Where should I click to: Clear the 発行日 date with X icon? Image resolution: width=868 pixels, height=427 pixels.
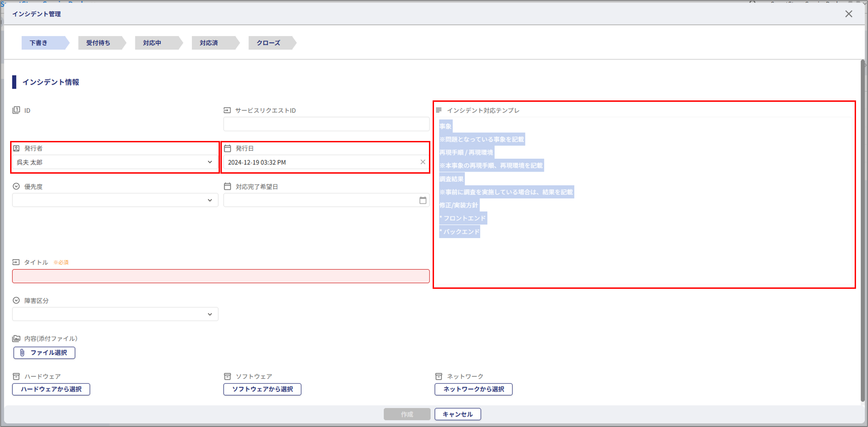coord(422,162)
